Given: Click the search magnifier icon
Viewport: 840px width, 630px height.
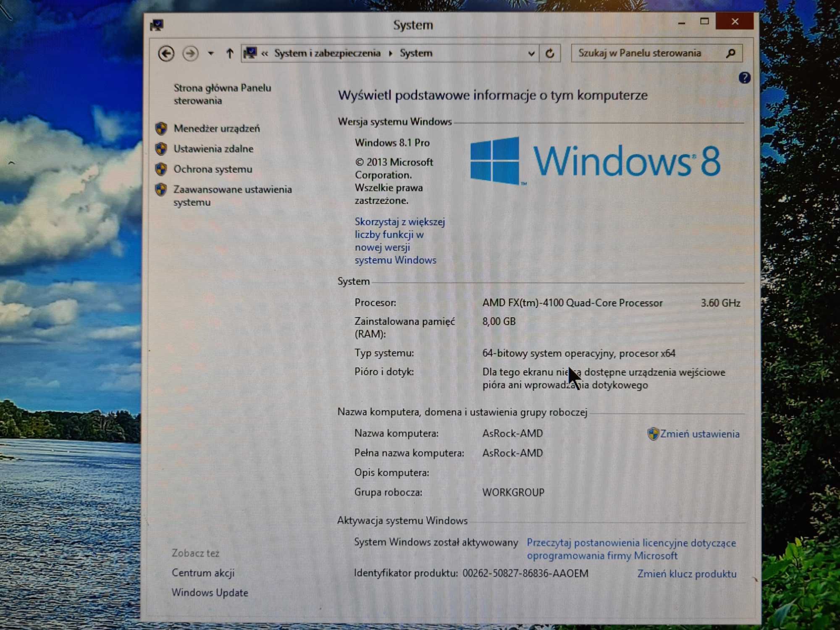Looking at the screenshot, I should (730, 53).
